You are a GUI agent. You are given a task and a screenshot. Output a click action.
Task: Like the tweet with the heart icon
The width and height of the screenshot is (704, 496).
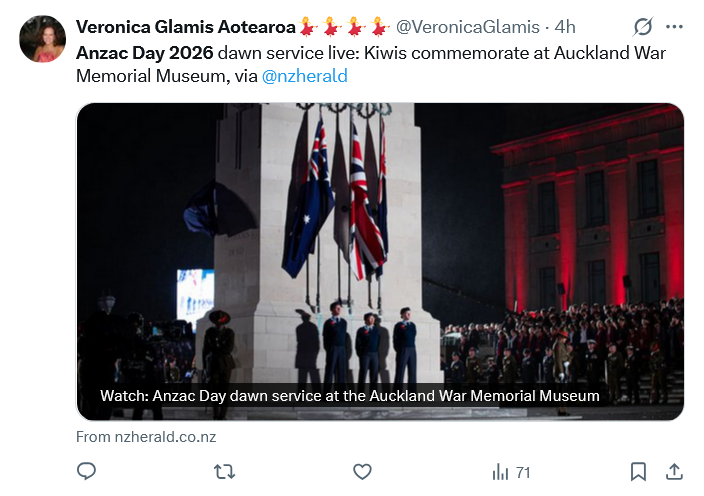point(362,472)
